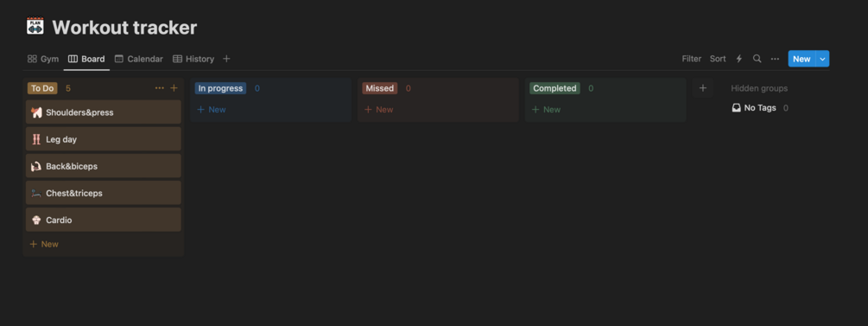Switch to the Board tab
Screen dimensions: 868x326
pyautogui.click(x=86, y=59)
